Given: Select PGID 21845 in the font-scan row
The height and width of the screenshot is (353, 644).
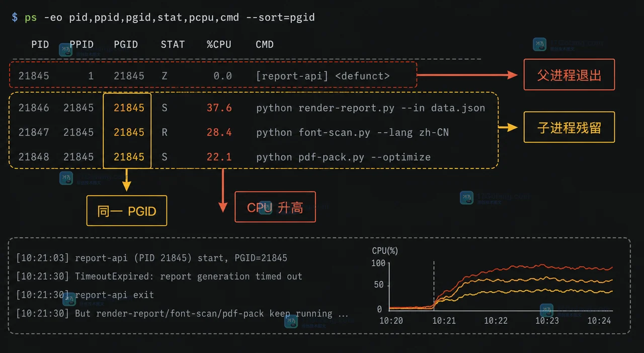Looking at the screenshot, I should 129,132.
